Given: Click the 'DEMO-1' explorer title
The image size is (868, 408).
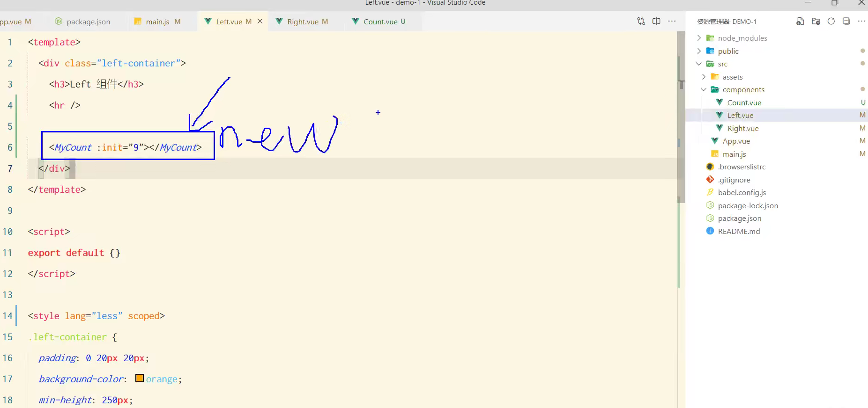Looking at the screenshot, I should (744, 22).
